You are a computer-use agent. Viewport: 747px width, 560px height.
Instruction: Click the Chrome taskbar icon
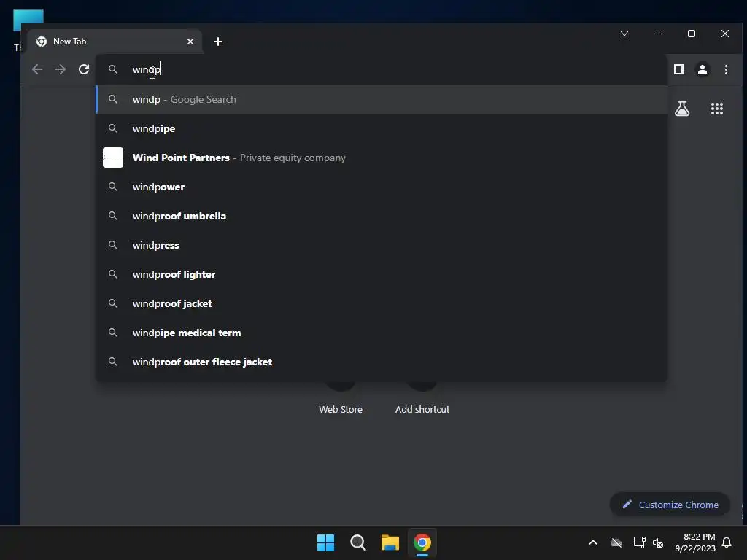422,542
